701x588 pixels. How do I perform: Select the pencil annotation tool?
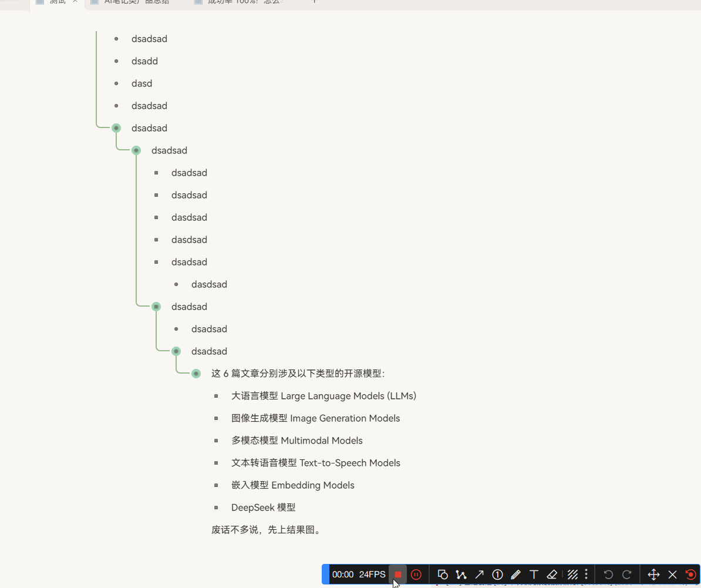(x=515, y=574)
